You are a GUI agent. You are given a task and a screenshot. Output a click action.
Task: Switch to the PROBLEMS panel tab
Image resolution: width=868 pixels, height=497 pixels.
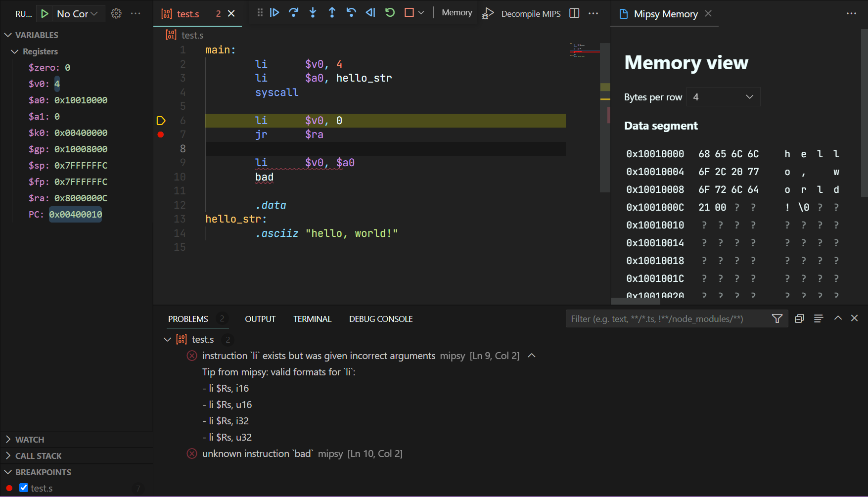(x=188, y=319)
